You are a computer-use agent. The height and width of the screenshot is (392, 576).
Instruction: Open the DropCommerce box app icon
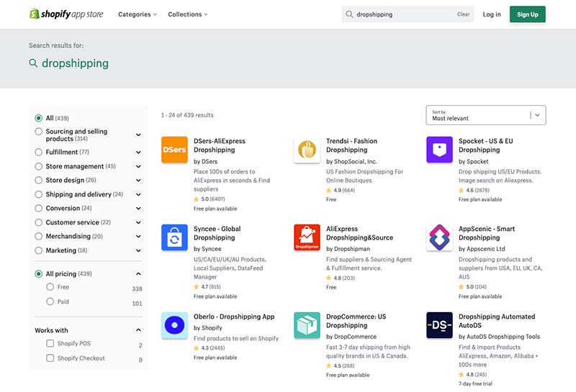coord(307,325)
